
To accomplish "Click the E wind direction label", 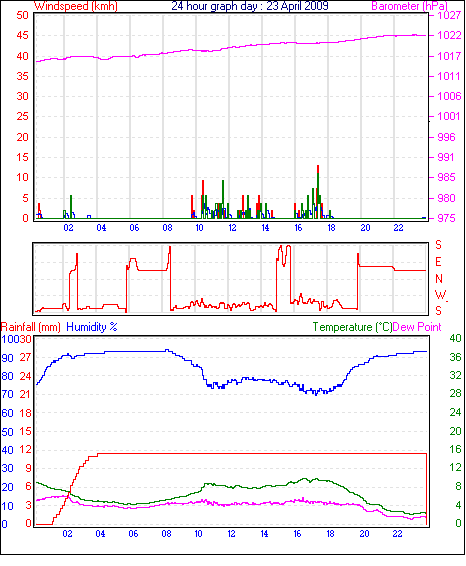I will click(x=438, y=262).
